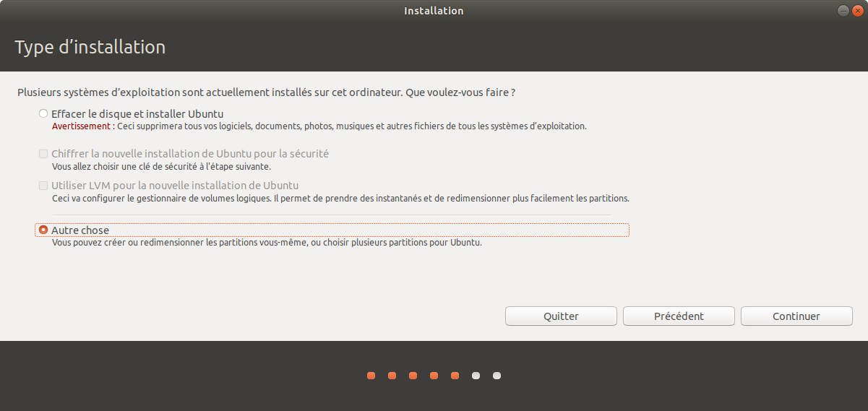Click the first white progress dot

point(476,376)
